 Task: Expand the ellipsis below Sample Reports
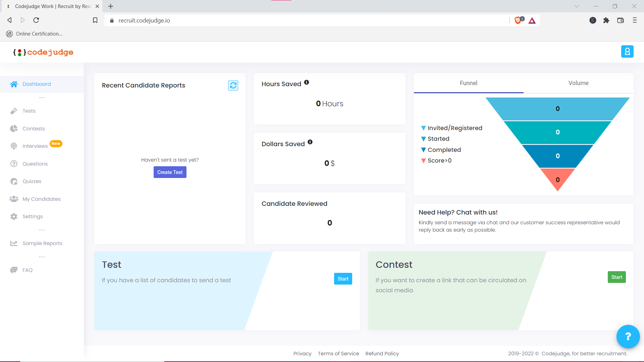pos(42,257)
